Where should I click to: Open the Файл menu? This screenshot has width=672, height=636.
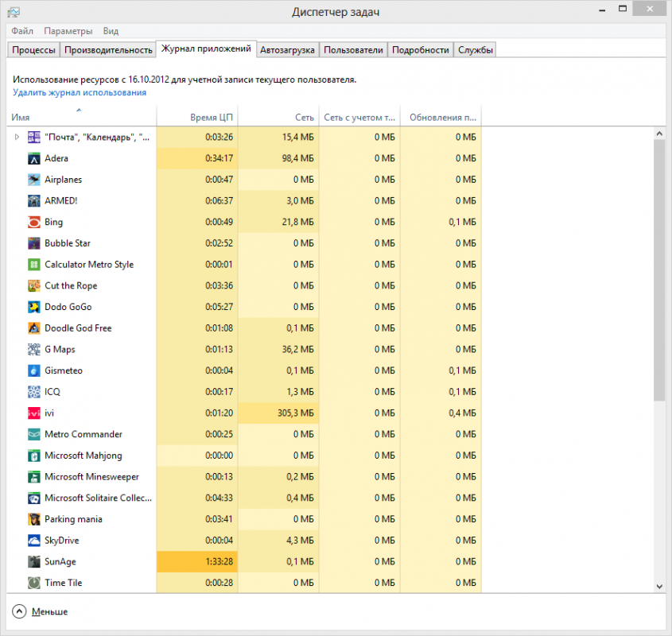(22, 31)
